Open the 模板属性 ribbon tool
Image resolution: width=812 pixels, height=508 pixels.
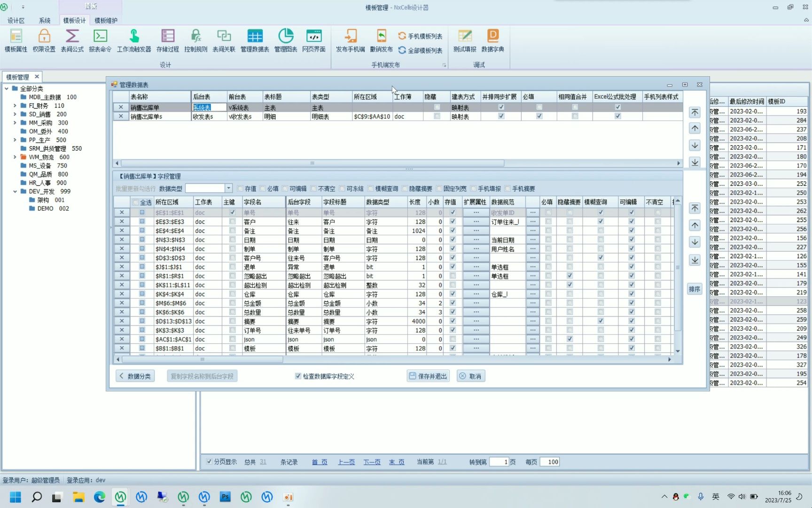pyautogui.click(x=16, y=40)
